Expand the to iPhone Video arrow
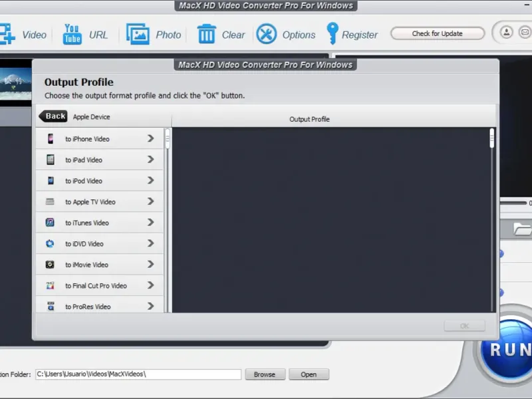 coord(151,138)
